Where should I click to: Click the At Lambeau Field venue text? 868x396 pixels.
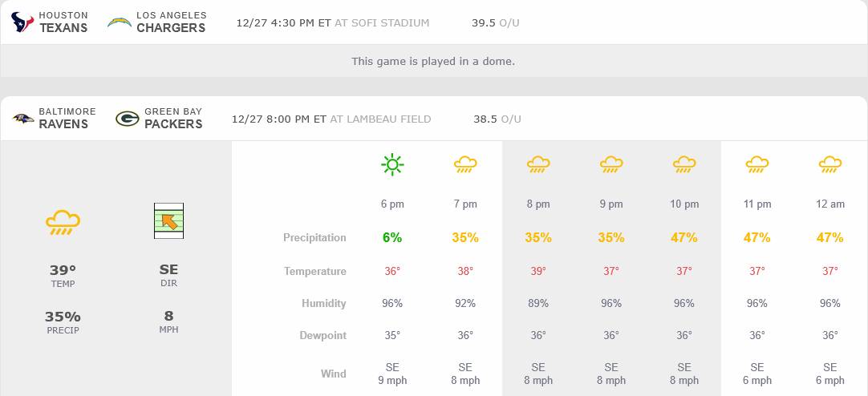point(380,119)
